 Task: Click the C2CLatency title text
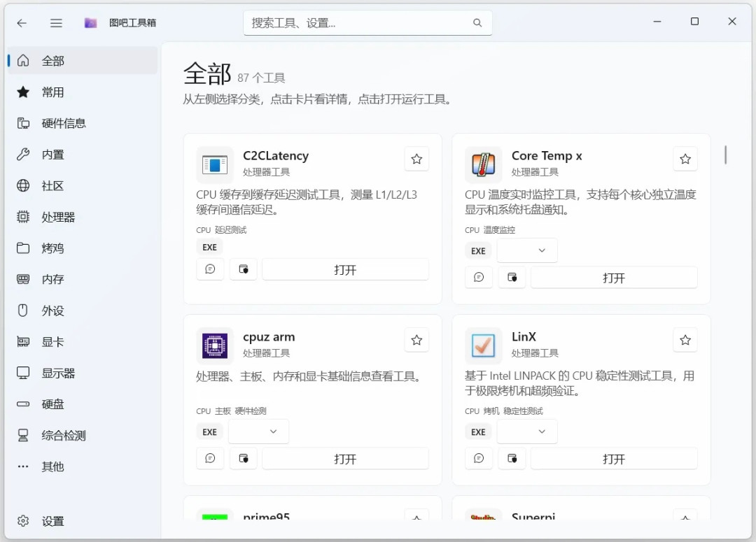coord(276,156)
